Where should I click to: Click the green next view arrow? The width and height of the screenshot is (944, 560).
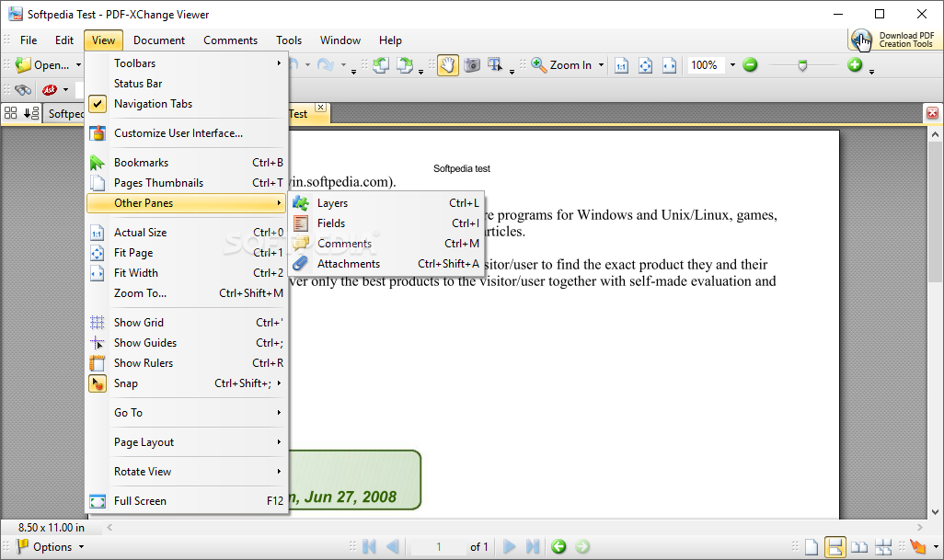click(x=582, y=546)
